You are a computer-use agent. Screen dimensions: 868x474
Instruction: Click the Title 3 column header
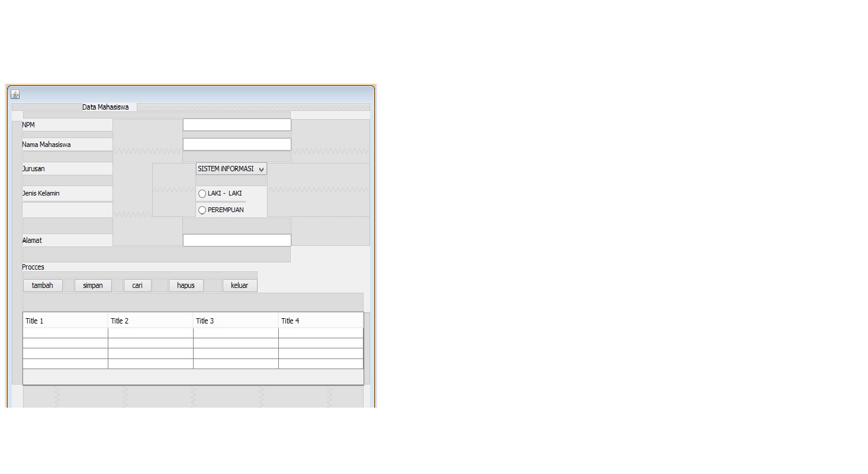tap(234, 320)
